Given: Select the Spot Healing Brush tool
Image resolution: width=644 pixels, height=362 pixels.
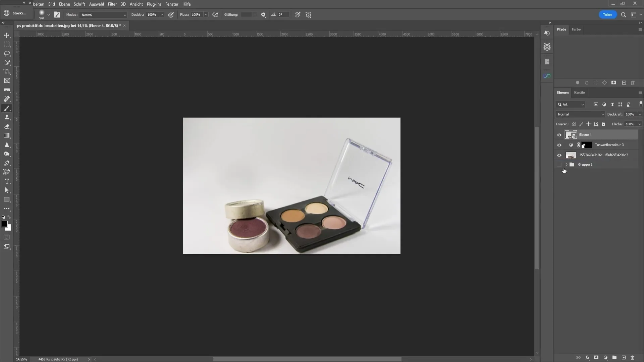Looking at the screenshot, I should point(7,99).
